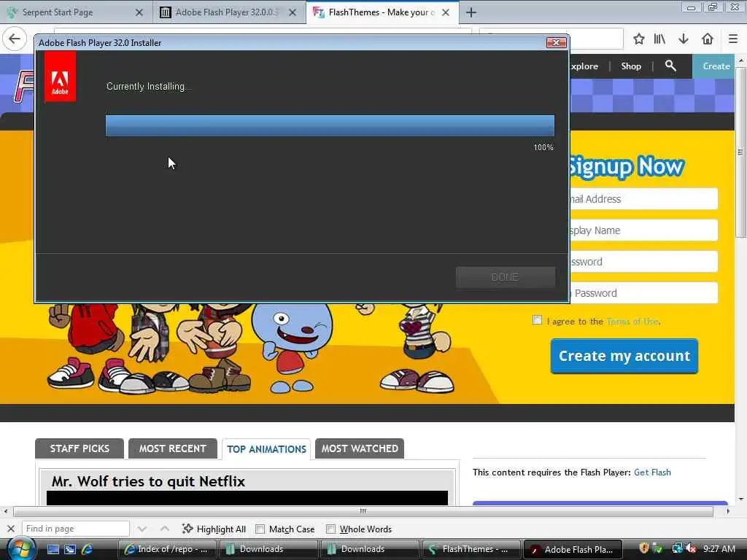
Task: Open Mr. Wolf tries to quit Netflix
Action: (x=148, y=481)
